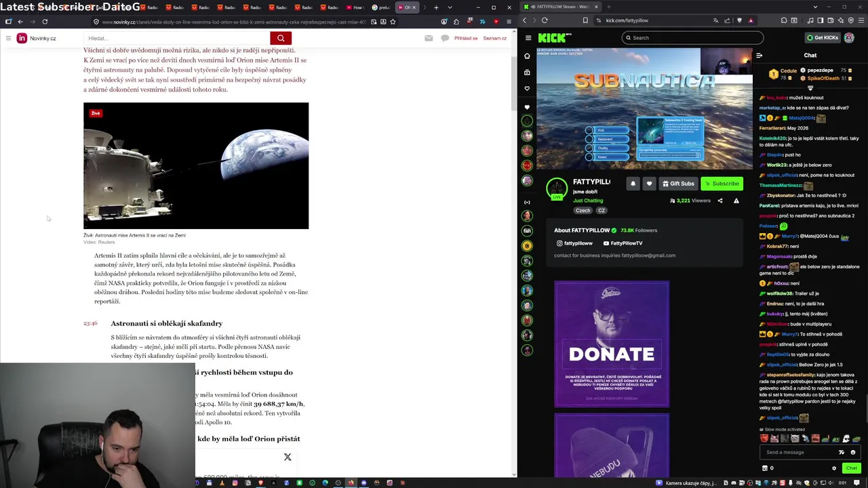Image resolution: width=868 pixels, height=488 pixels.
Task: Open Kick sidebar hamburger menu
Action: [x=528, y=38]
